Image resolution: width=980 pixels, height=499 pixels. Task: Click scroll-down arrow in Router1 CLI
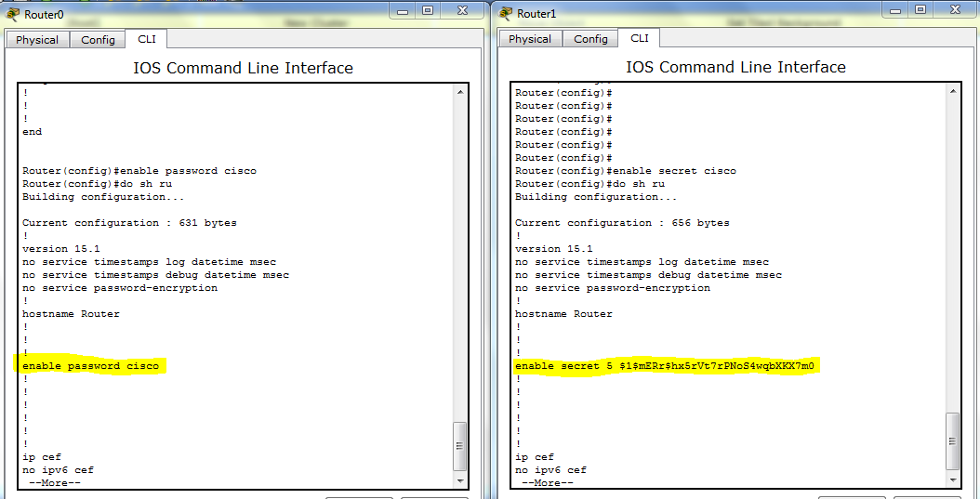[952, 480]
